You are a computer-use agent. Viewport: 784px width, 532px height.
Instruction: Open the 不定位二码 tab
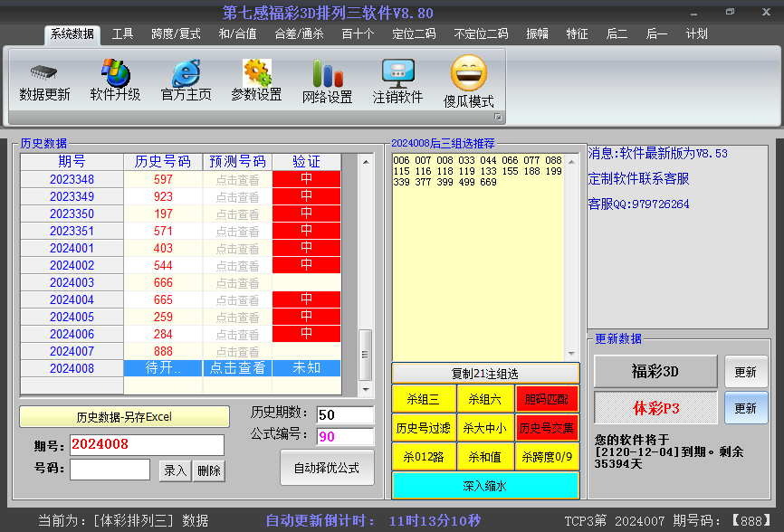click(481, 34)
